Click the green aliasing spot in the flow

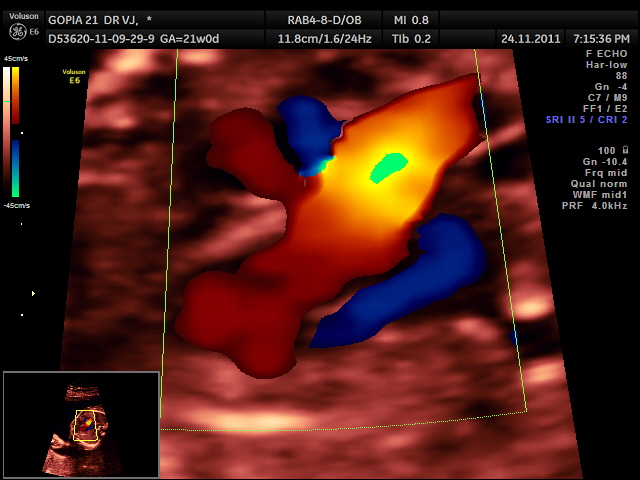point(389,166)
